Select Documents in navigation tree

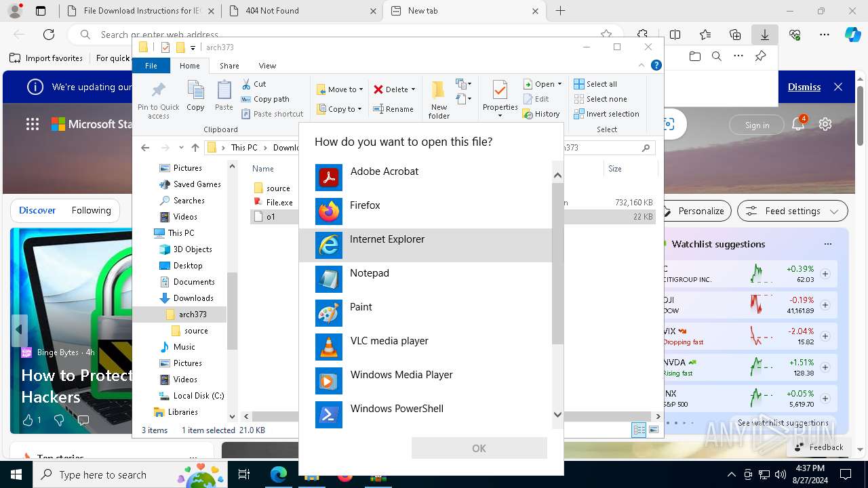coord(186,282)
